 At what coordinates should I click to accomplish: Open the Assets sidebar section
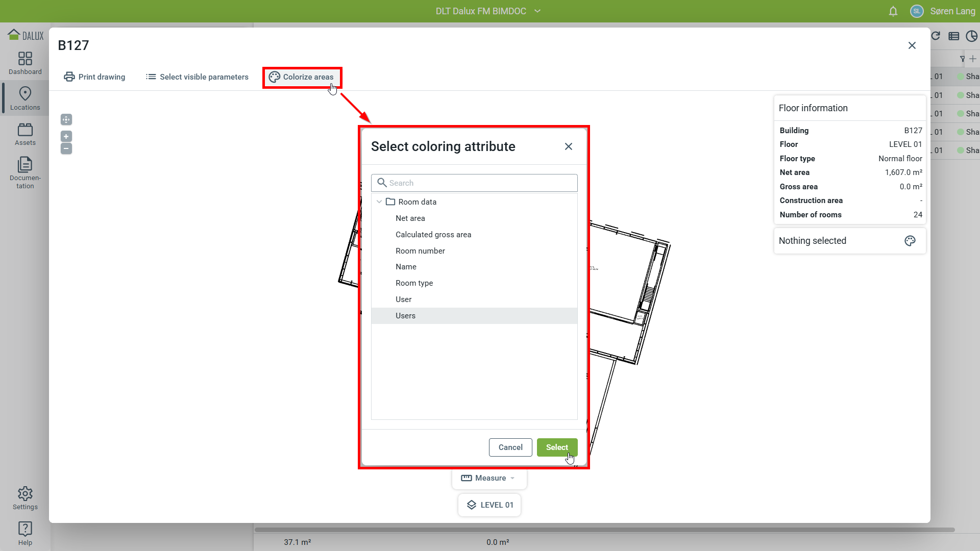coord(25,134)
